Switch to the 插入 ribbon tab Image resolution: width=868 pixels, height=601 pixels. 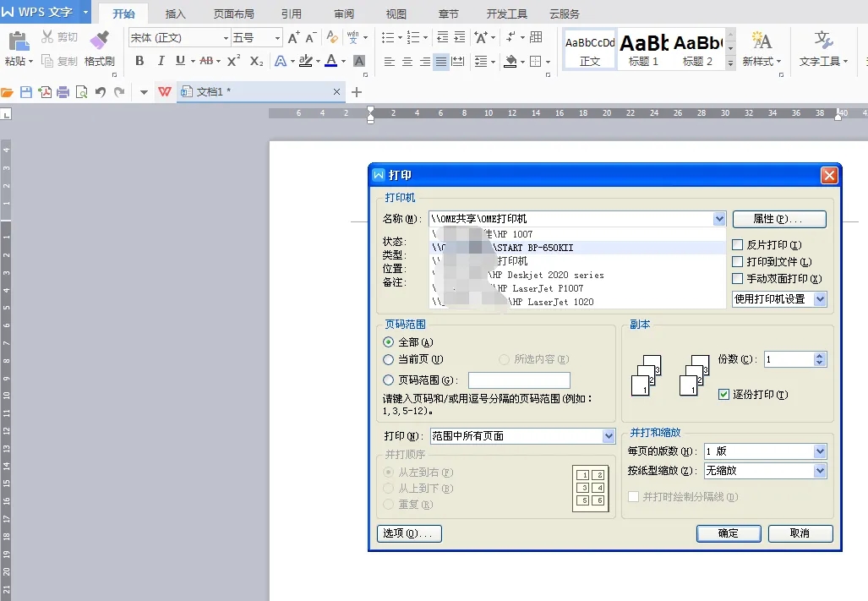click(x=175, y=14)
